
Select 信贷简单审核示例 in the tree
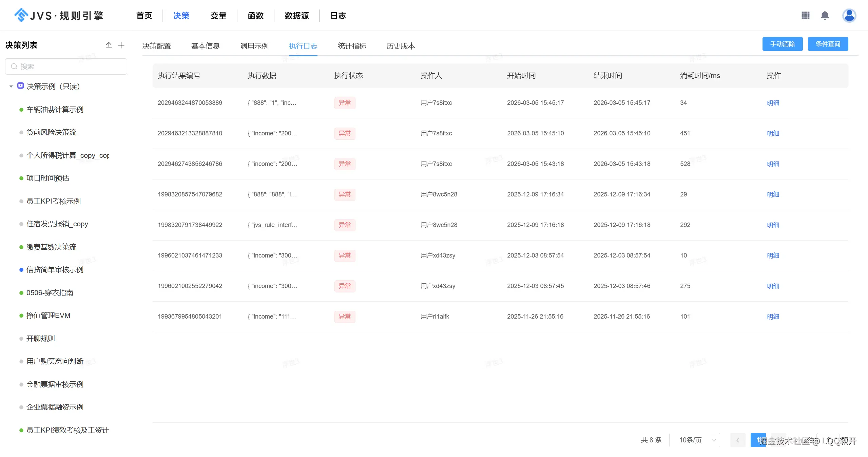(x=55, y=270)
